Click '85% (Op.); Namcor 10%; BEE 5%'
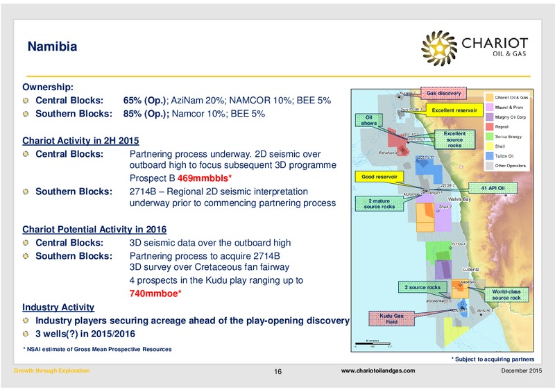 194,114
